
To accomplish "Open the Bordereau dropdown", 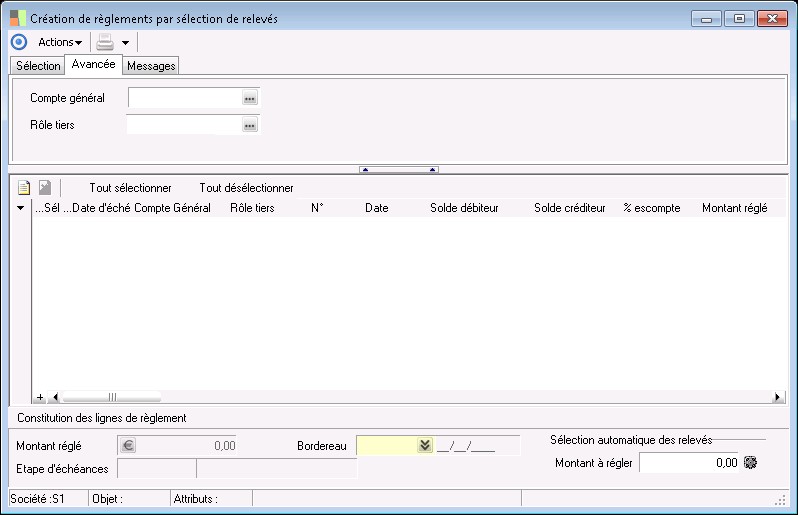I will (x=425, y=445).
